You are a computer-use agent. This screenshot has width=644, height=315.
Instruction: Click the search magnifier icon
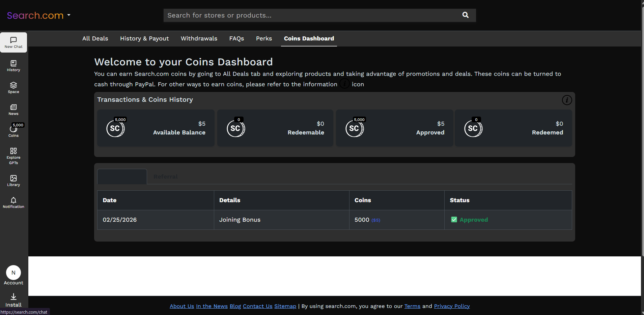466,15
